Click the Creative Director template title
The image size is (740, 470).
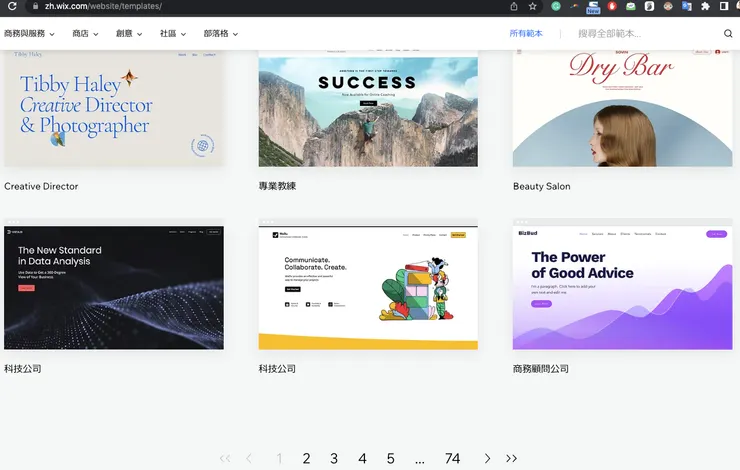pyautogui.click(x=41, y=186)
